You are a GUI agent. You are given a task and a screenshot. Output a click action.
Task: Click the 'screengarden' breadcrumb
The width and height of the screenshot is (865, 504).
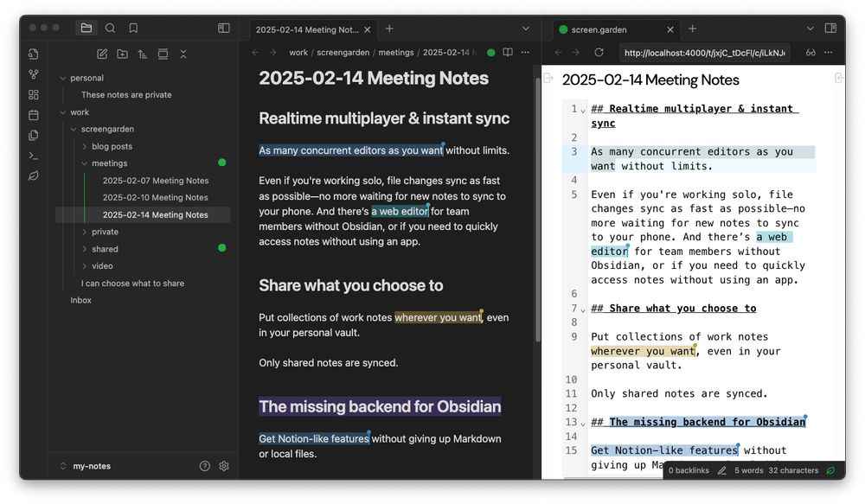click(x=343, y=53)
